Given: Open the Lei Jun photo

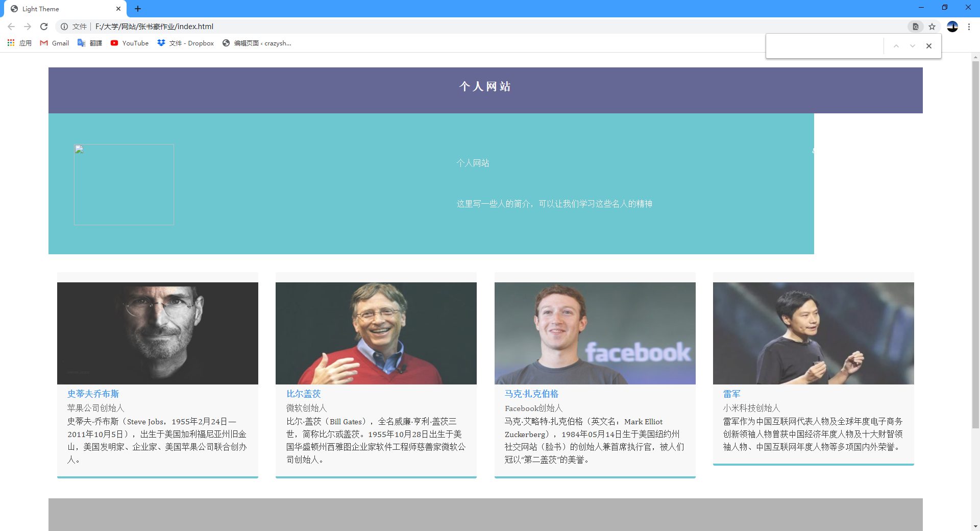Looking at the screenshot, I should tap(814, 333).
